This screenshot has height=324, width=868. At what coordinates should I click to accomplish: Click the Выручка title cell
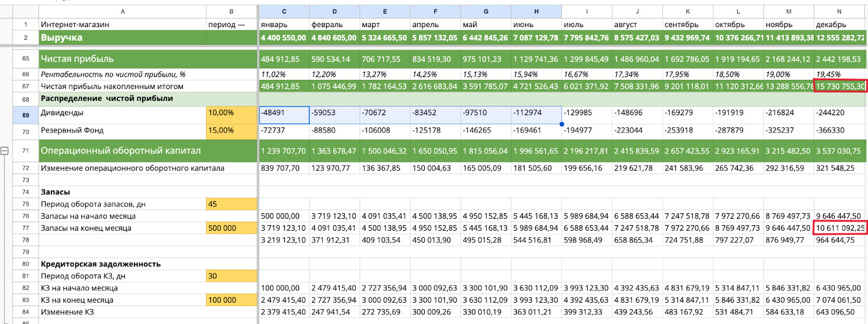[x=123, y=37]
